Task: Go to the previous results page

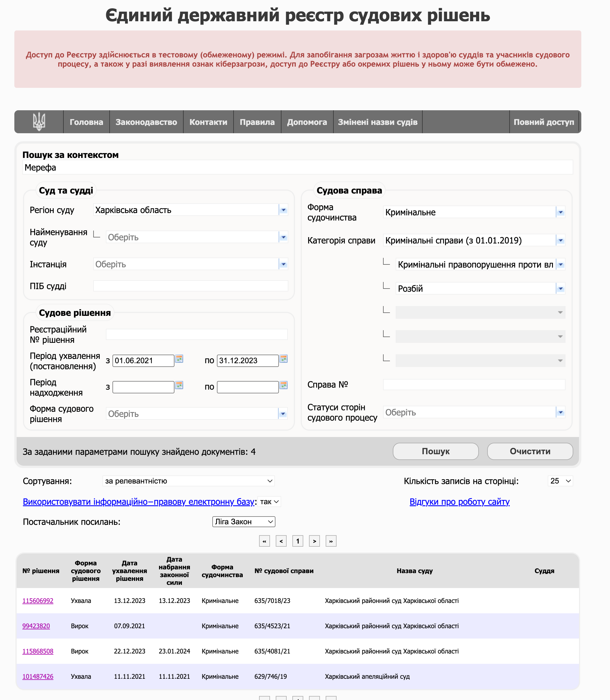Action: coord(281,541)
